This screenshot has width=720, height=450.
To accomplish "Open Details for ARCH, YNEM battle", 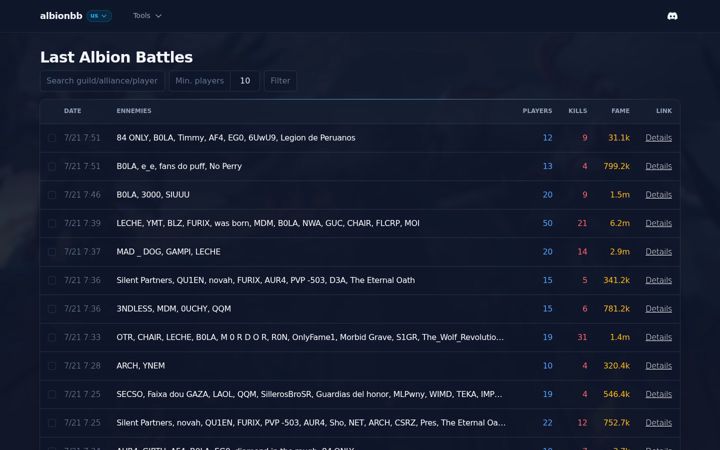I will [x=658, y=366].
